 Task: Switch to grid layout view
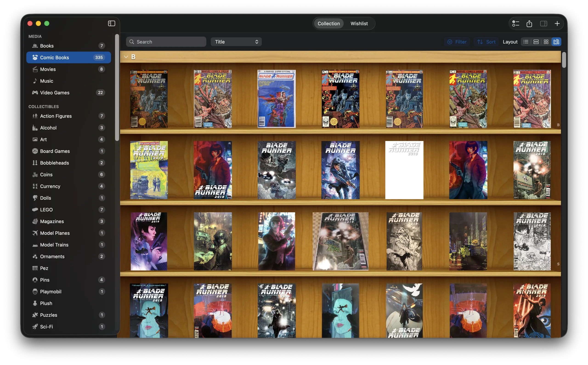click(546, 42)
